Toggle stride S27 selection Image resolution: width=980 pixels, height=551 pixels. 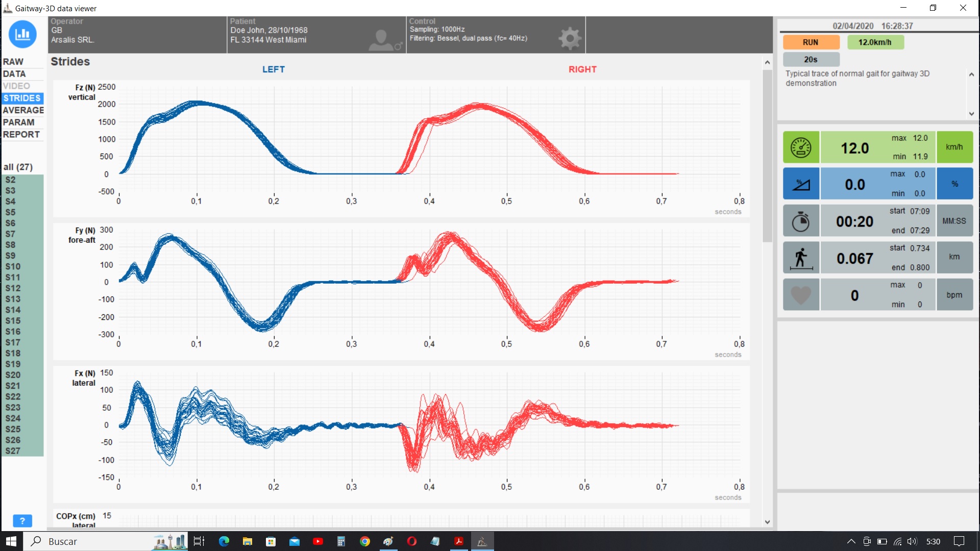(13, 451)
